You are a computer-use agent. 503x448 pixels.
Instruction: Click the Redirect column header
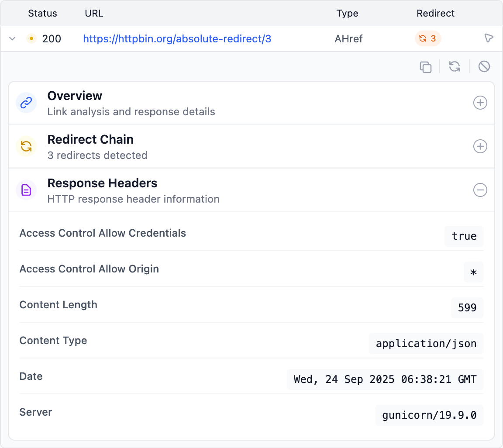click(435, 13)
